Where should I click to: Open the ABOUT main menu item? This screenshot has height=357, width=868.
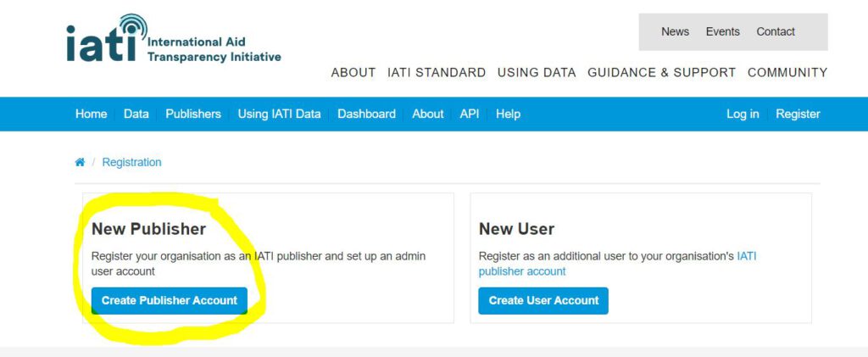click(x=353, y=73)
